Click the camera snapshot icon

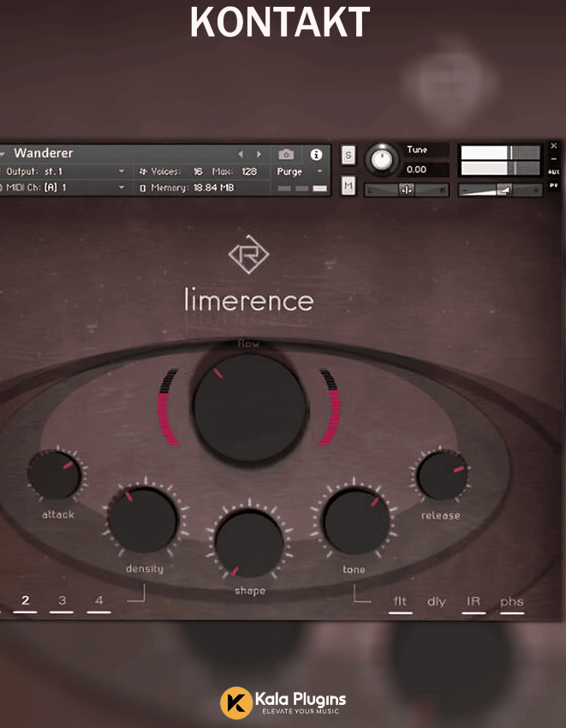(286, 155)
